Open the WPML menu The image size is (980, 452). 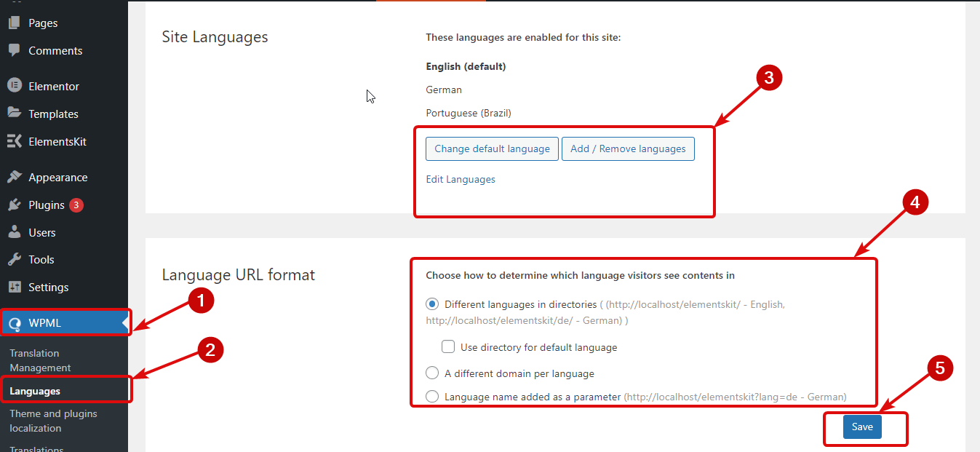[64, 323]
